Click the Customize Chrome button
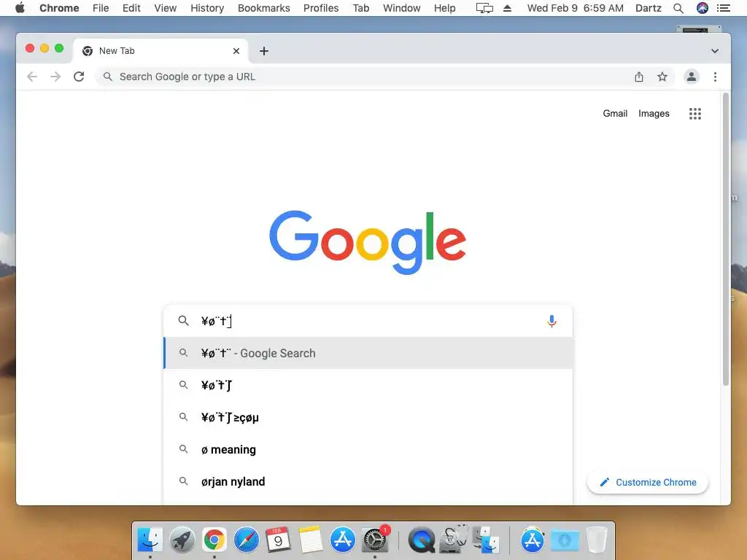Screen dimensions: 747x560 point(648,483)
